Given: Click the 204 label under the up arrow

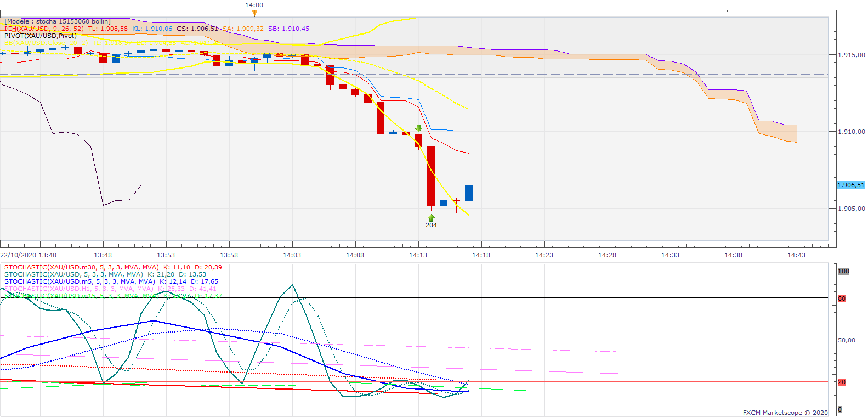Looking at the screenshot, I should pos(432,225).
